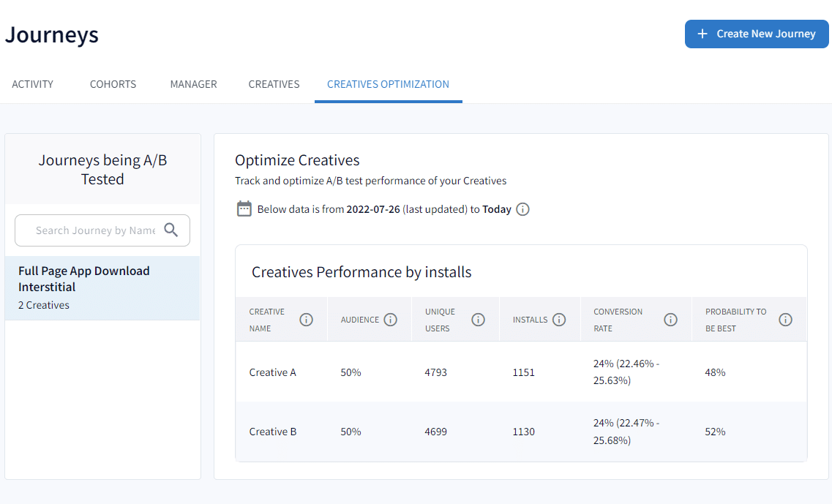Open the CREATIVES OPTIMIZATION tab
The width and height of the screenshot is (832, 504).
pyautogui.click(x=388, y=84)
